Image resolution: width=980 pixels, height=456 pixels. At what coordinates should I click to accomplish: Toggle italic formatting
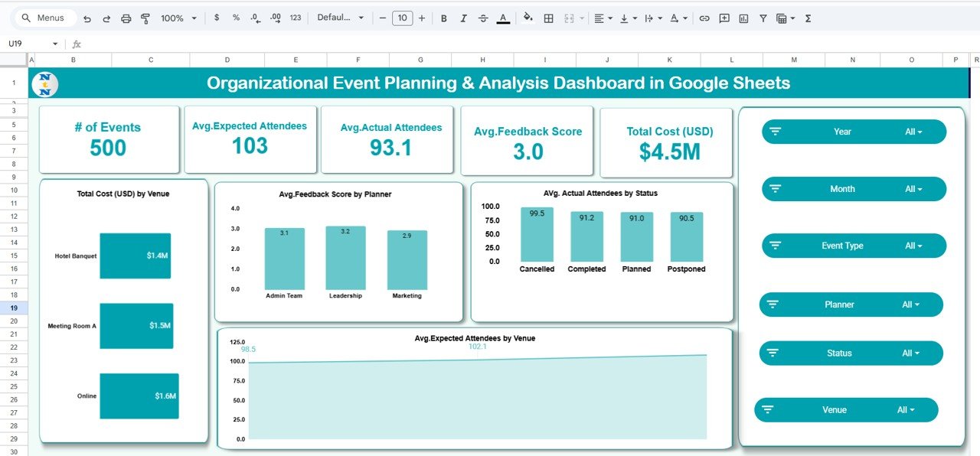point(463,18)
